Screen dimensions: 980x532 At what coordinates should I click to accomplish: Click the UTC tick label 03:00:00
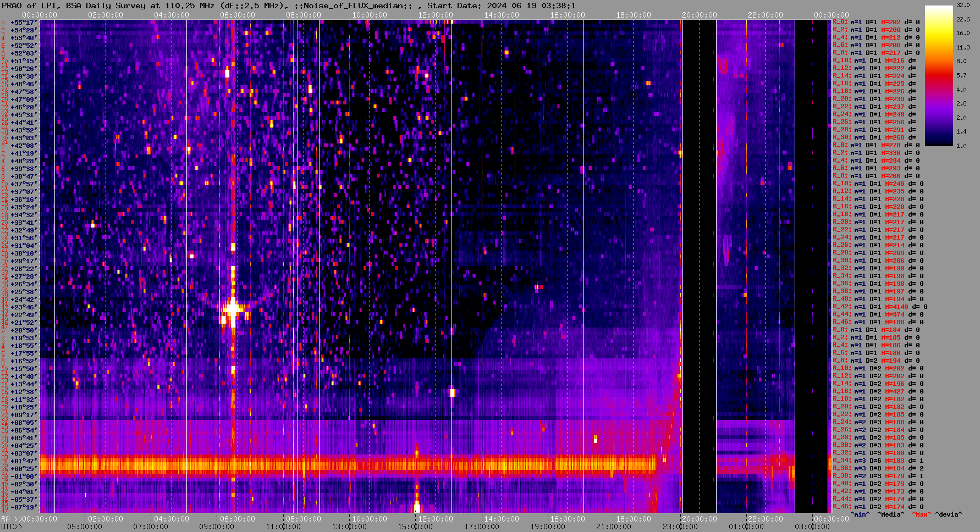pos(812,527)
